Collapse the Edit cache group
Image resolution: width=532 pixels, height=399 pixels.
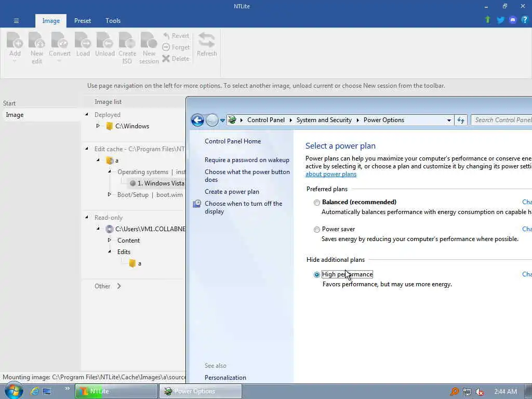87,149
